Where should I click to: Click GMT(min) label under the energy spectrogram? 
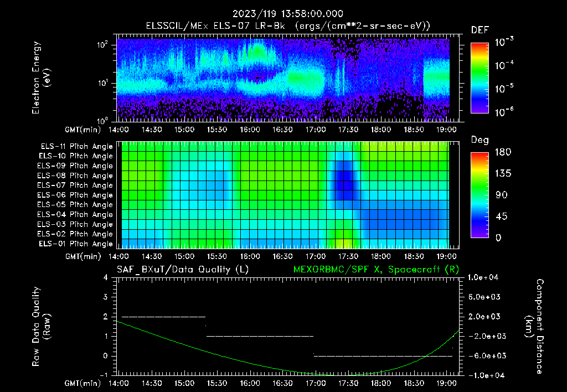tap(83, 130)
